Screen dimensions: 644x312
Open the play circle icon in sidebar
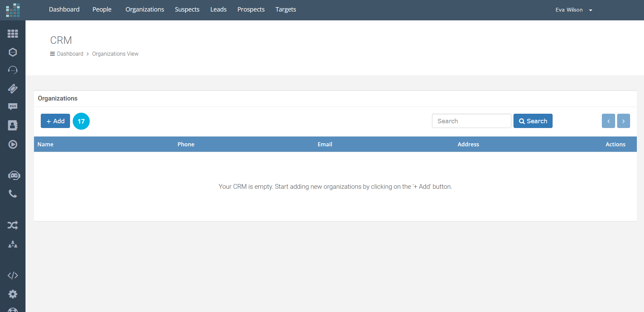13,144
